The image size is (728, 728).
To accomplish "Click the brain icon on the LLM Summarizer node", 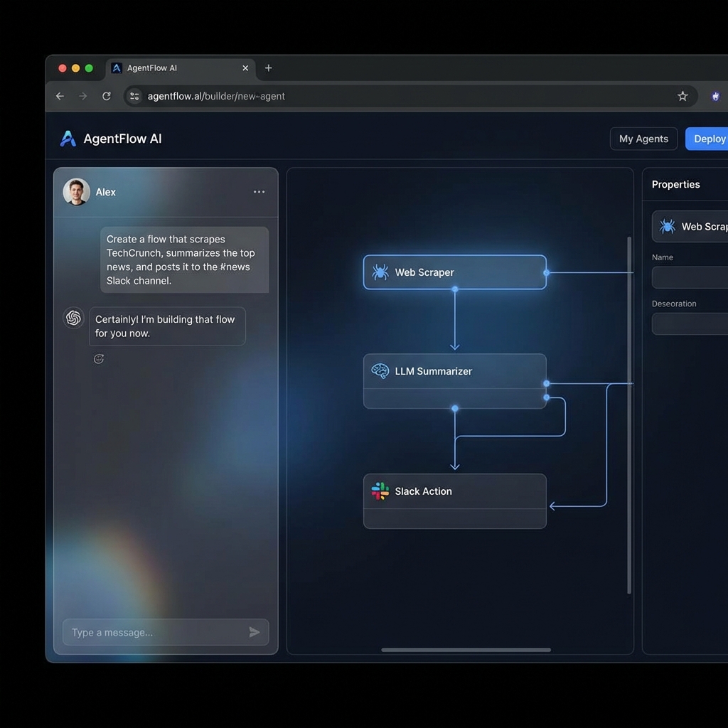I will click(380, 370).
